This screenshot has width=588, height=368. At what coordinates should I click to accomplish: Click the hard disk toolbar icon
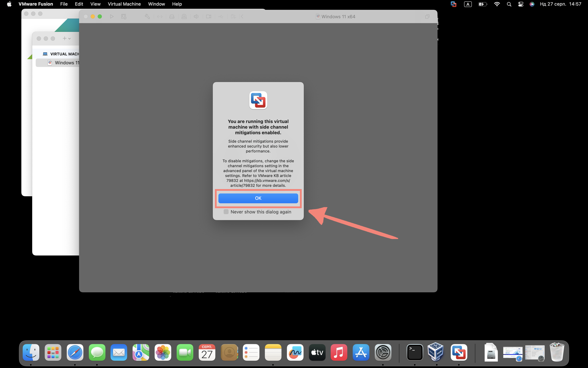[172, 16]
